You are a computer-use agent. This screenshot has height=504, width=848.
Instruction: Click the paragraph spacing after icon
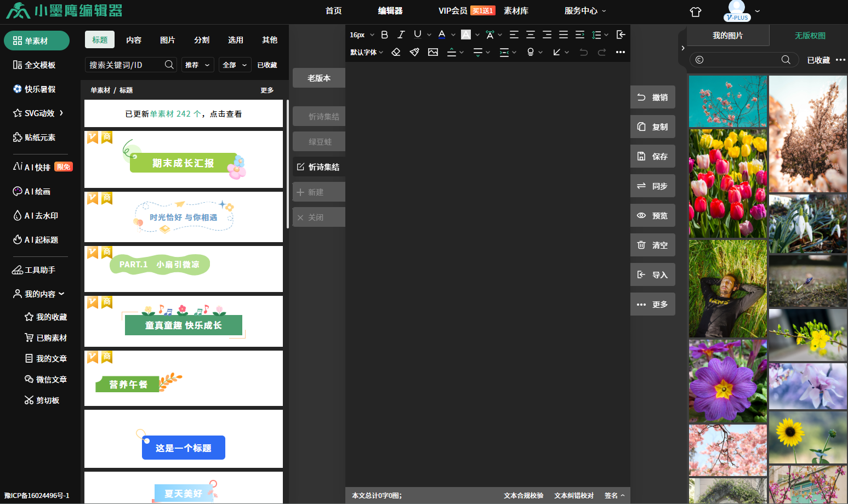click(478, 52)
